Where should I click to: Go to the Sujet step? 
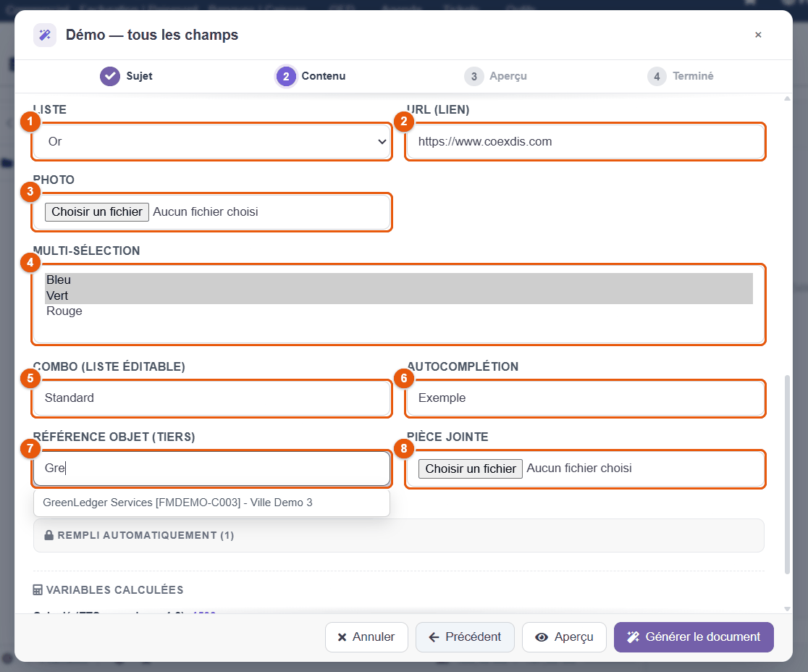click(x=127, y=76)
